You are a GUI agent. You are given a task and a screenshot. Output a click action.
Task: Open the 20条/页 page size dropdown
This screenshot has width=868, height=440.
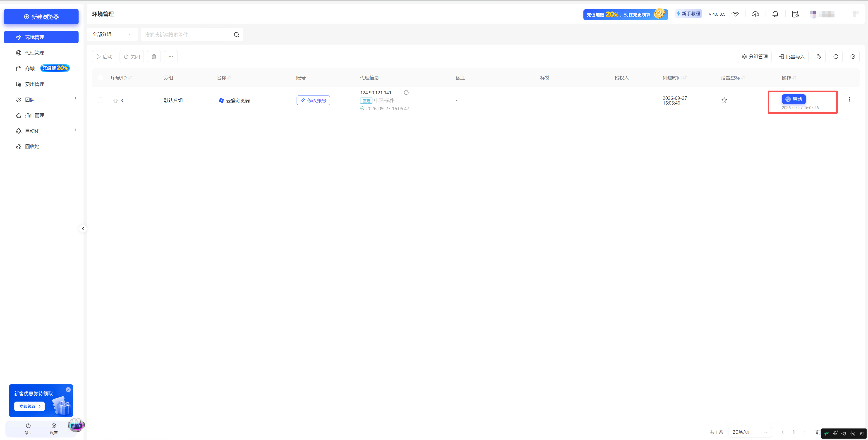point(750,432)
